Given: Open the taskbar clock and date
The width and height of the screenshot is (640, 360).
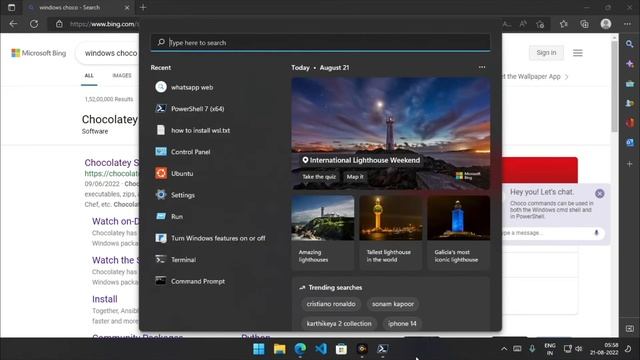Looking at the screenshot, I should [604, 349].
